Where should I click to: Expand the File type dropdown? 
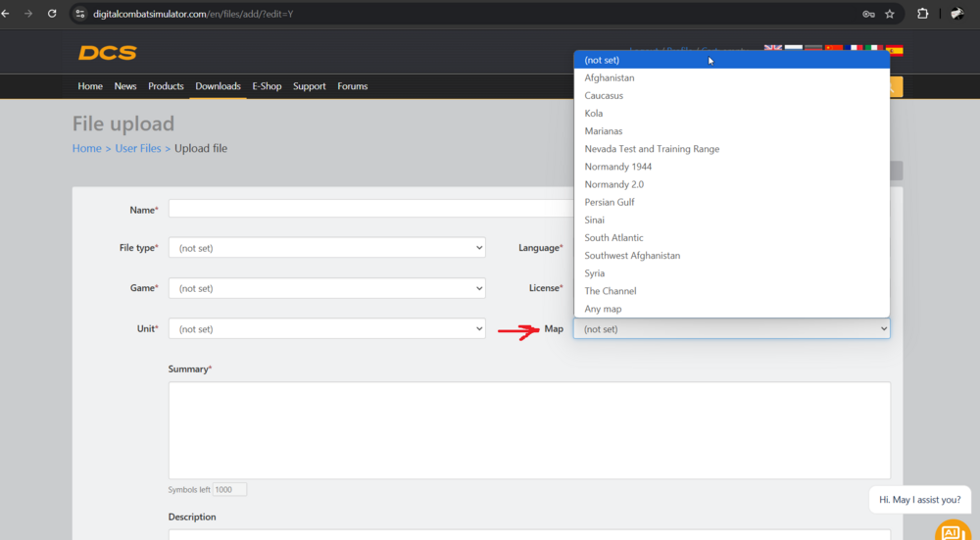[326, 248]
